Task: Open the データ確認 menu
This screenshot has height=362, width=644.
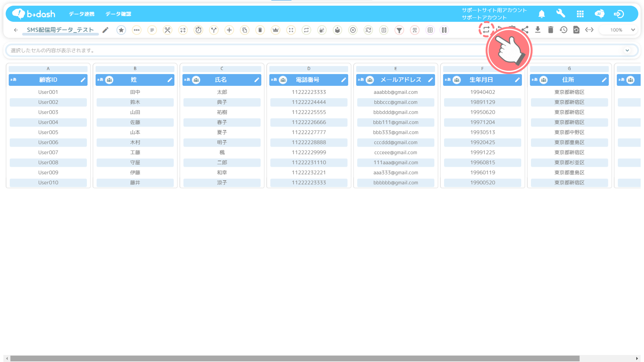Action: (118, 14)
